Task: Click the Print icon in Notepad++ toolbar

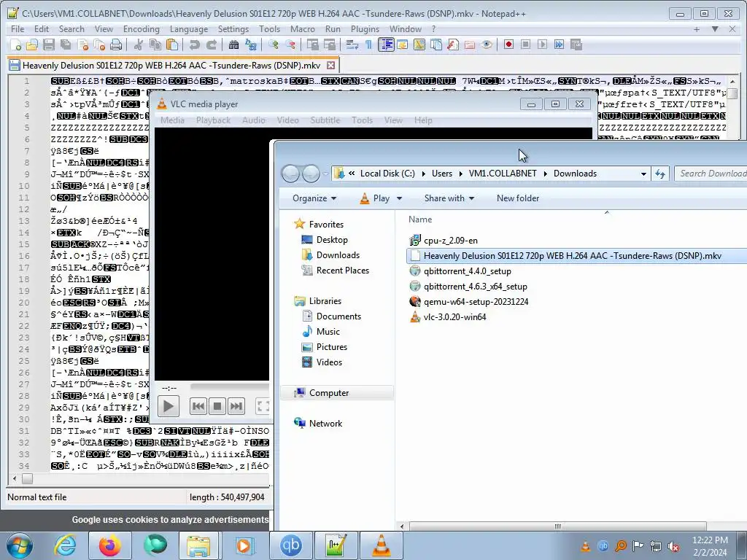Action: point(116,44)
